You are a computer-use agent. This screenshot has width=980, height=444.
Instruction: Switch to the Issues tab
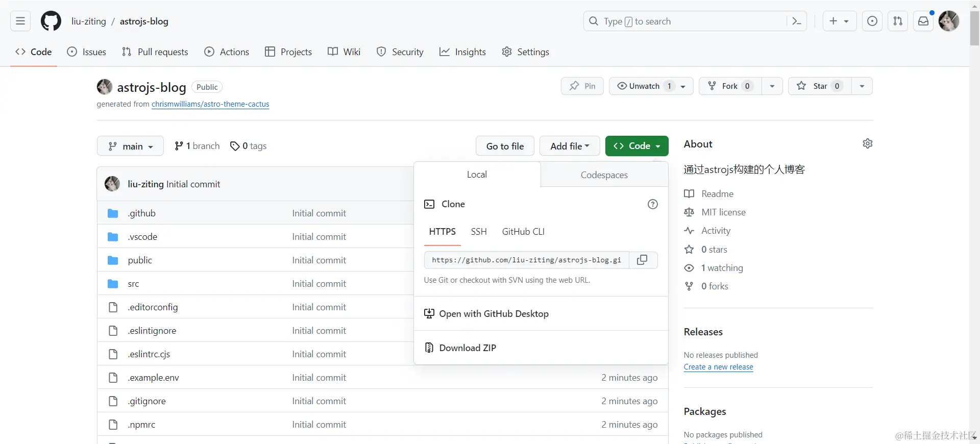pos(87,52)
